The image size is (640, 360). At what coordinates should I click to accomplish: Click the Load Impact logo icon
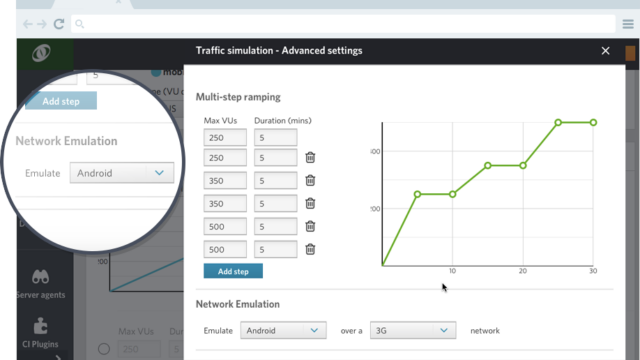pyautogui.click(x=41, y=53)
